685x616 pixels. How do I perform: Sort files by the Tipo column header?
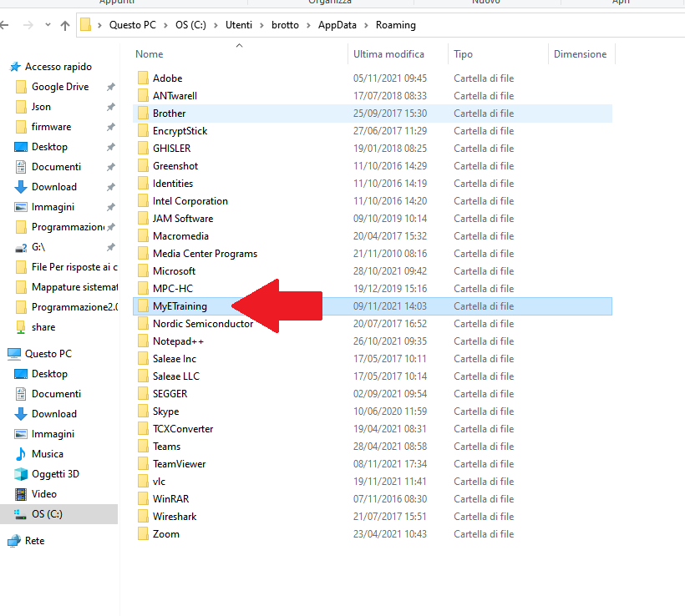[463, 54]
